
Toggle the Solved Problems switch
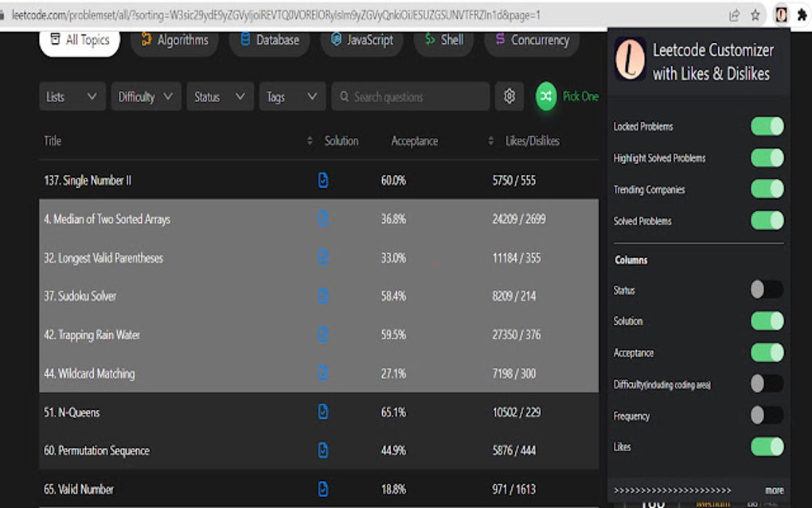pos(767,221)
